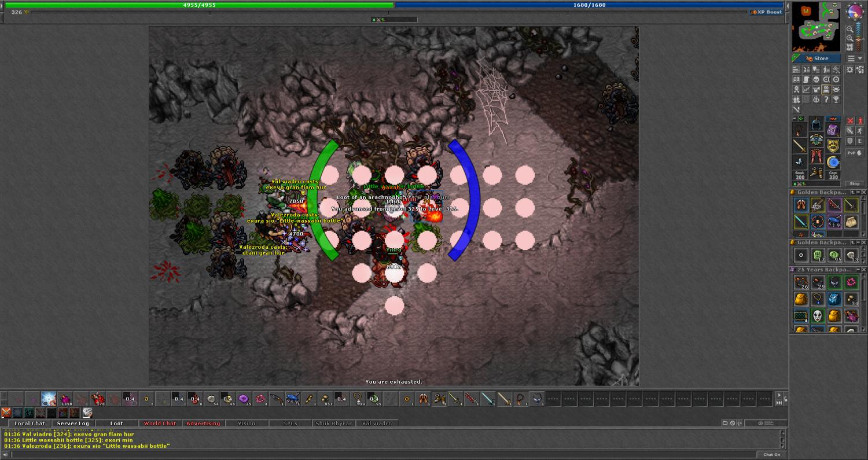Select the cyan sword in Golden Backpack

pyautogui.click(x=801, y=222)
